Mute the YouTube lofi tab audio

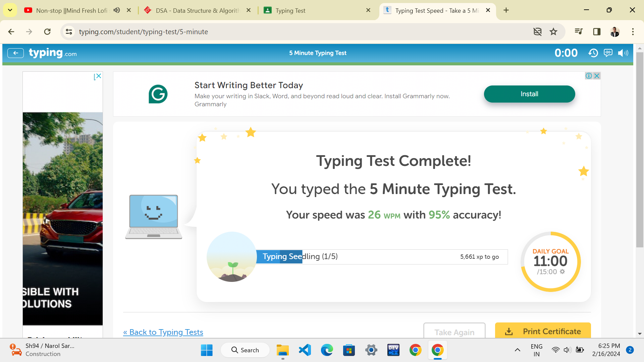point(116,10)
